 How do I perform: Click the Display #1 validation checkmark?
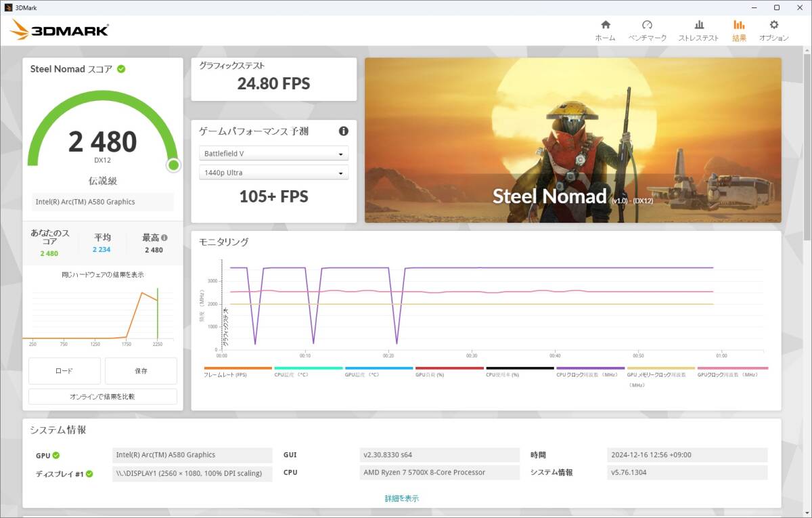tap(89, 474)
